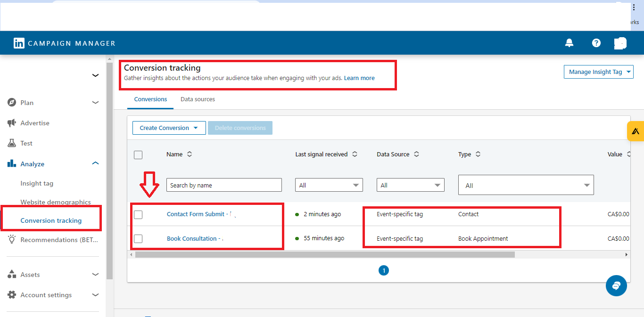The height and width of the screenshot is (317, 644).
Task: Click the orange accessibility widget icon
Action: pyautogui.click(x=636, y=131)
